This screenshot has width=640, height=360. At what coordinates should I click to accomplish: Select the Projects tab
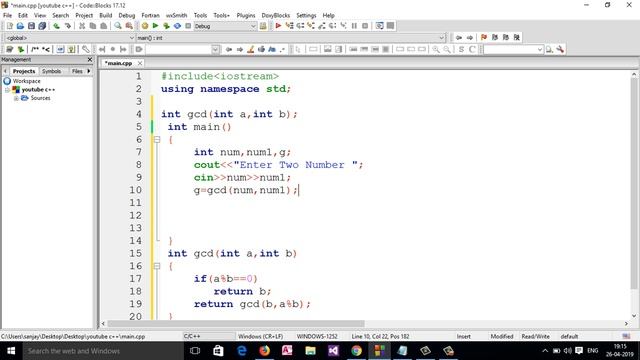coord(24,71)
